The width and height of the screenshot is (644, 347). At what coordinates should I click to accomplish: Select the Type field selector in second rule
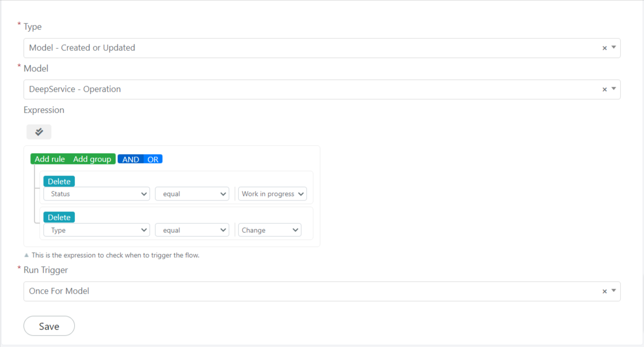coord(97,230)
